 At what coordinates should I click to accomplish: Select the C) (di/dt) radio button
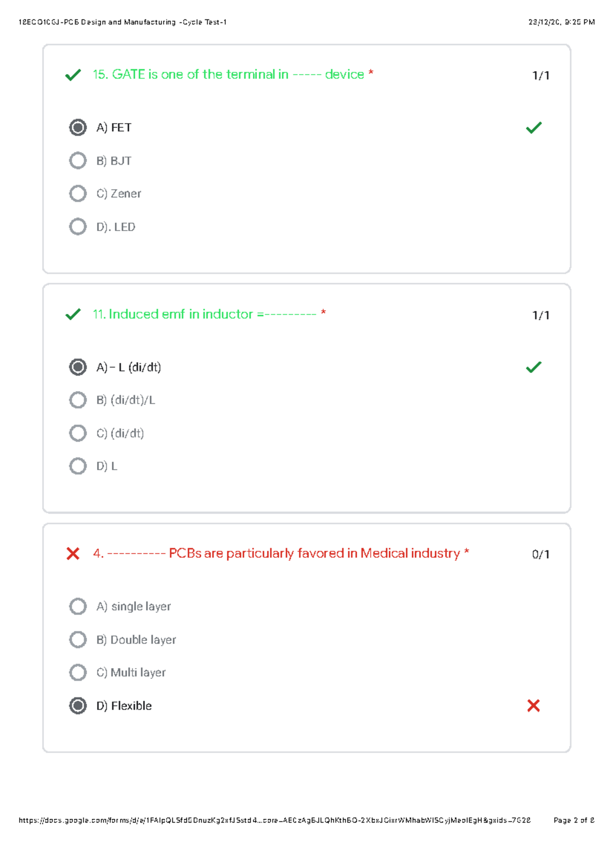78,433
